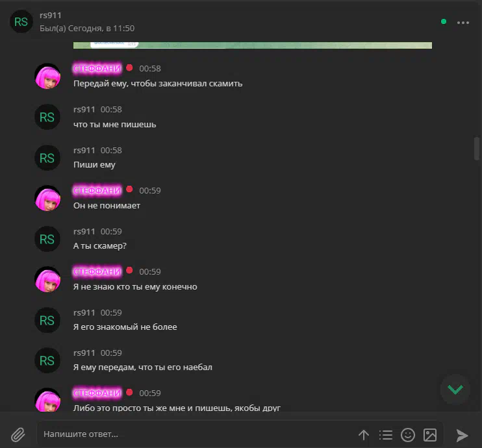The width and height of the screenshot is (482, 448).
Task: Click the send message arrow icon
Action: [462, 435]
